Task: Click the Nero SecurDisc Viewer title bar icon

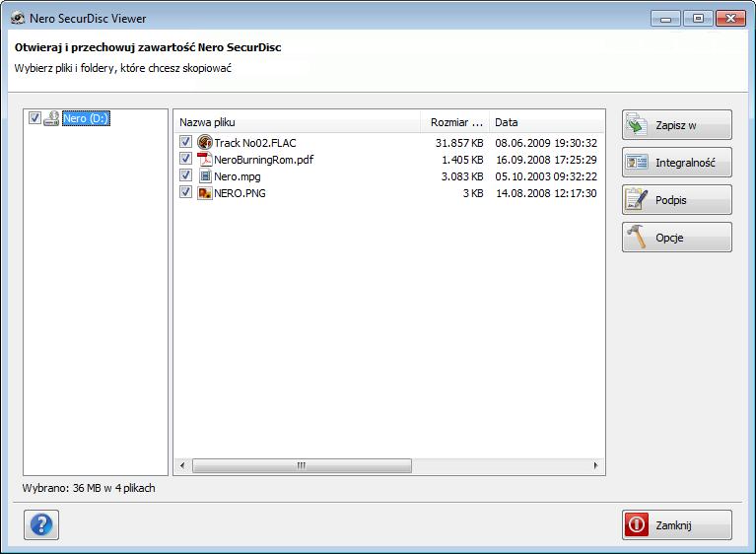Action: 19,19
